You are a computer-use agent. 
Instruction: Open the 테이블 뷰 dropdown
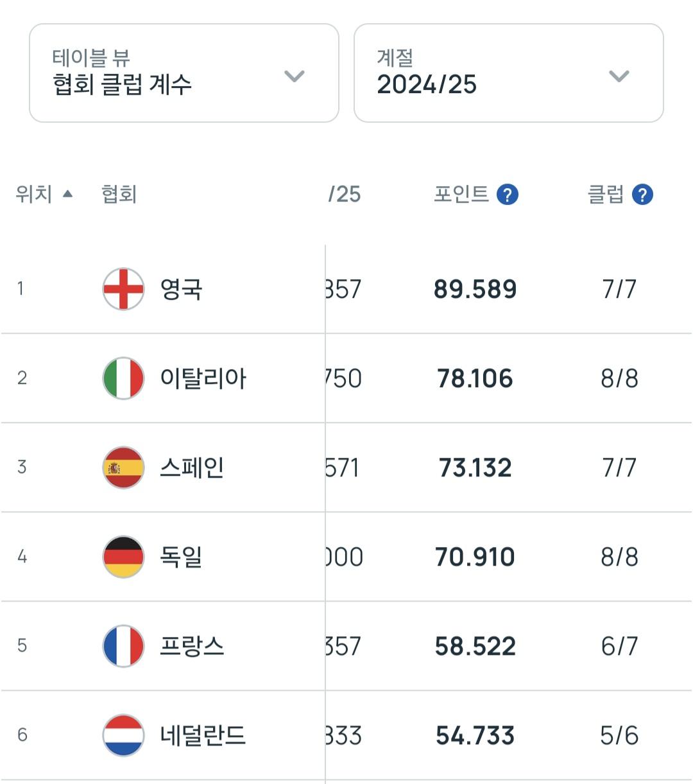tap(184, 73)
